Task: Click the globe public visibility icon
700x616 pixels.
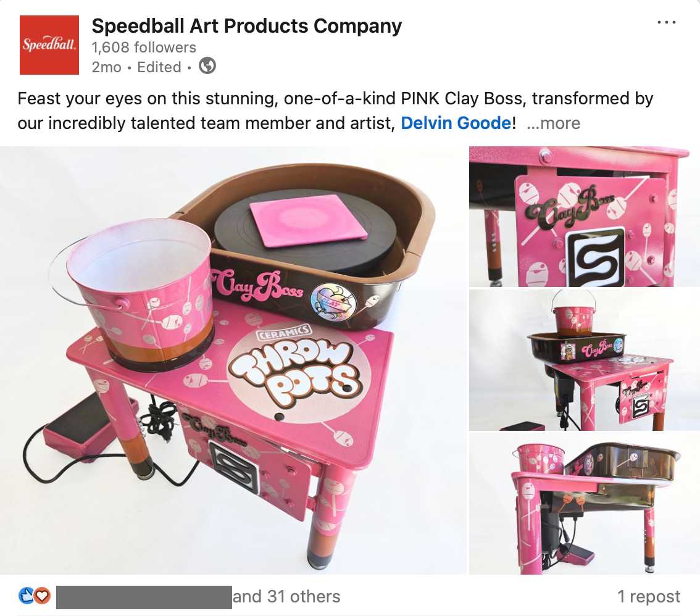Action: (x=207, y=66)
